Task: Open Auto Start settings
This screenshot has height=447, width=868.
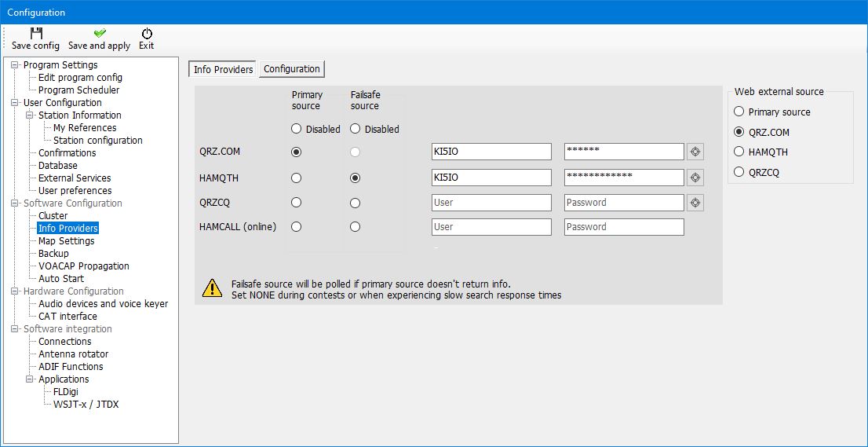Action: coord(61,279)
